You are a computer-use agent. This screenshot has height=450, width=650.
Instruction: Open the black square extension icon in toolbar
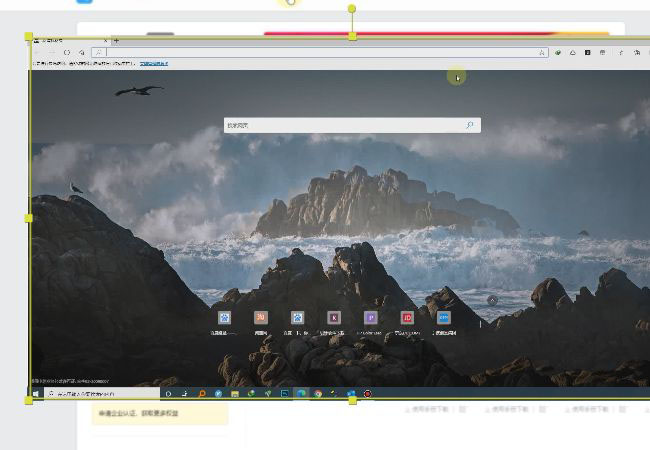[587, 53]
